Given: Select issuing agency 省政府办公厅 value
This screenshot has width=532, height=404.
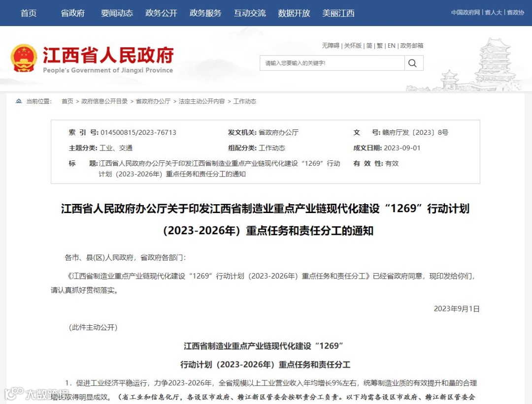Looking at the screenshot, I should pyautogui.click(x=278, y=132).
